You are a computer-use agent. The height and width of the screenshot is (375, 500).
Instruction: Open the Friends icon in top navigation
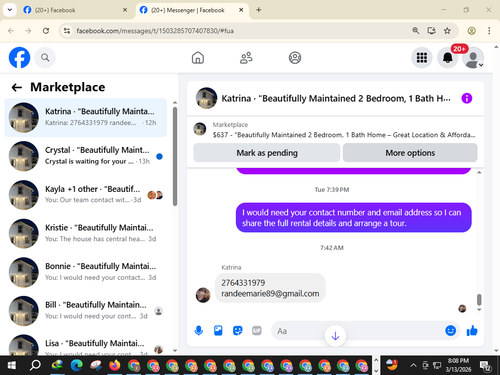(x=246, y=58)
